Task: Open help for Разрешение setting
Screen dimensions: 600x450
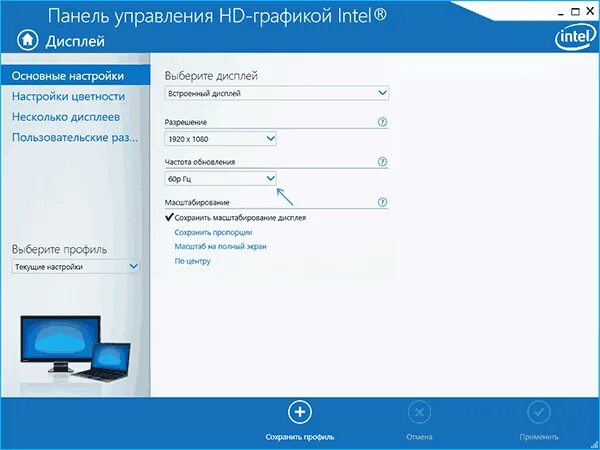Action: pos(382,122)
